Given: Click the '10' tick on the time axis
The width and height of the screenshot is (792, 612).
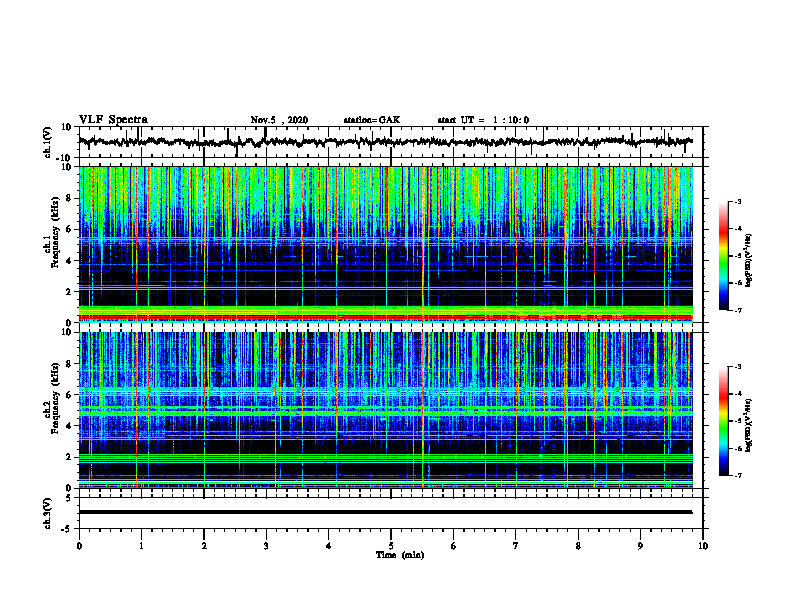Looking at the screenshot, I should point(703,546).
